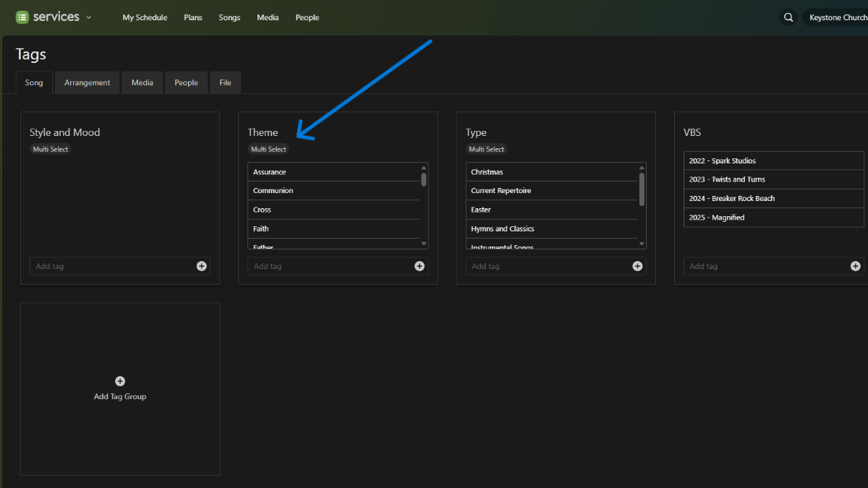Switch to the Arrangement tags tab
The width and height of the screenshot is (868, 488).
pos(88,82)
